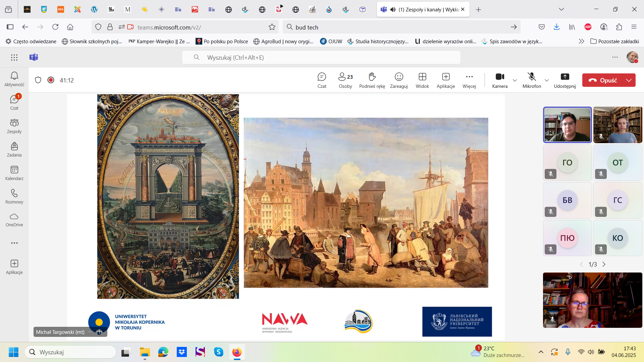Viewport: 644px width, 362px height.
Task: Open the dropdown next to Opuść
Action: [629, 80]
